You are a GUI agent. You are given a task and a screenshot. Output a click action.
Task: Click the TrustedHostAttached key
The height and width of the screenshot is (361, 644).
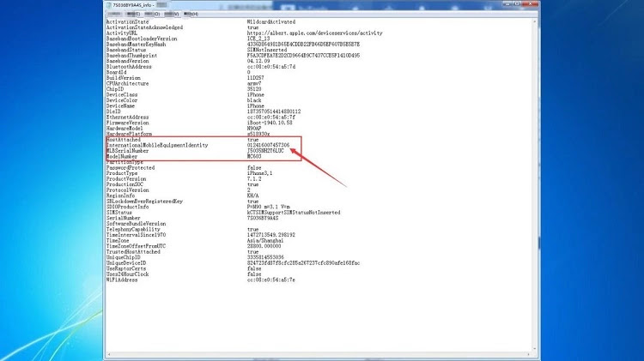tap(133, 252)
